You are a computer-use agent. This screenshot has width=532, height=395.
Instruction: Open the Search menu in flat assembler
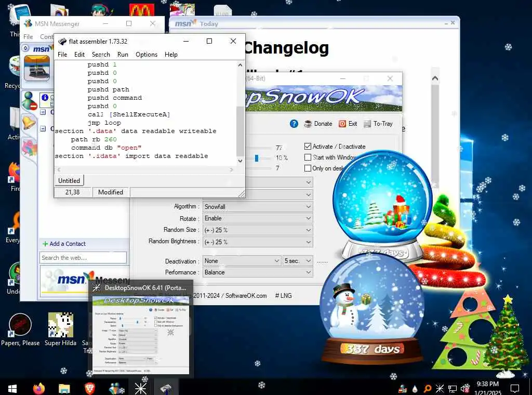pos(101,54)
